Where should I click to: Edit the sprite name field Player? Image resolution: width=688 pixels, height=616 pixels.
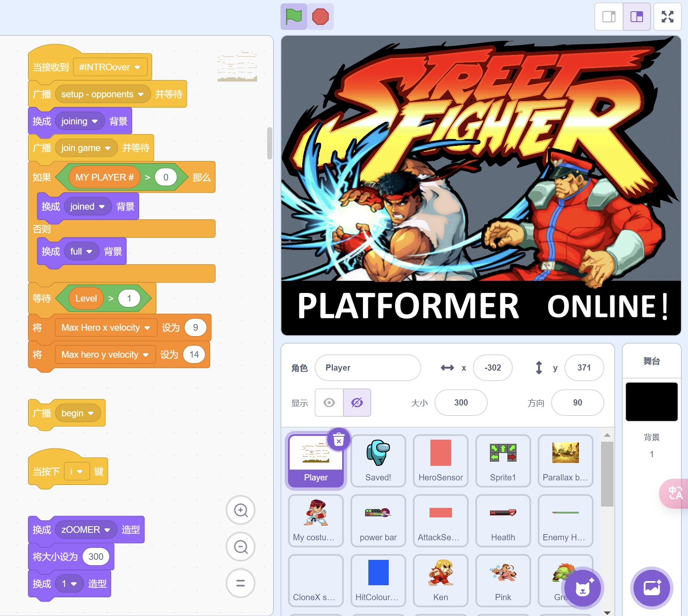[368, 368]
